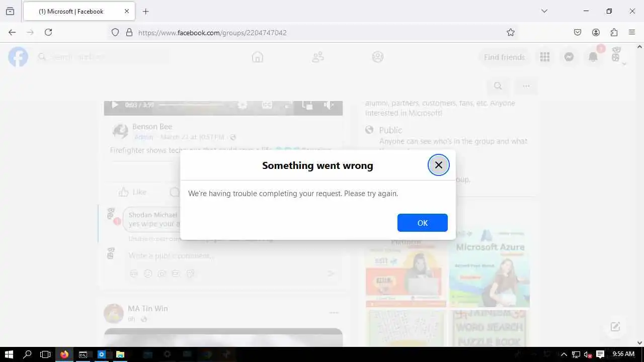Open Windows taskbar search
644x362 pixels.
tap(27, 354)
